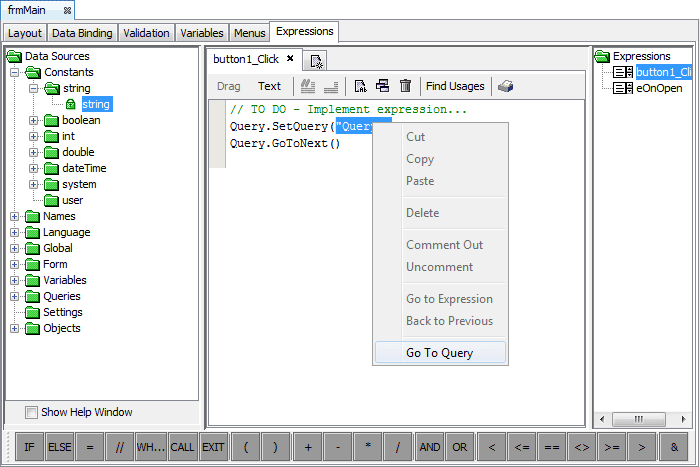This screenshot has height=467, width=700.
Task: Close the button1_Click tab
Action: tap(290, 59)
